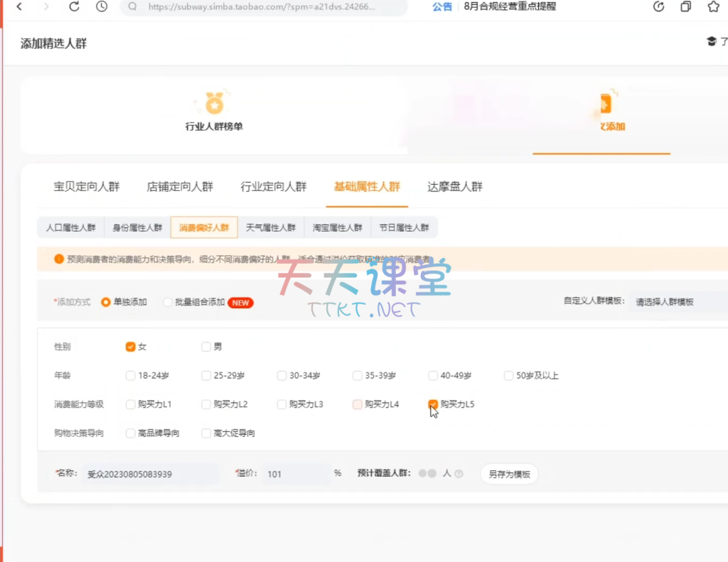Select the 批量组合添加 radio option
Viewport: 728px width, 562px height.
[168, 302]
